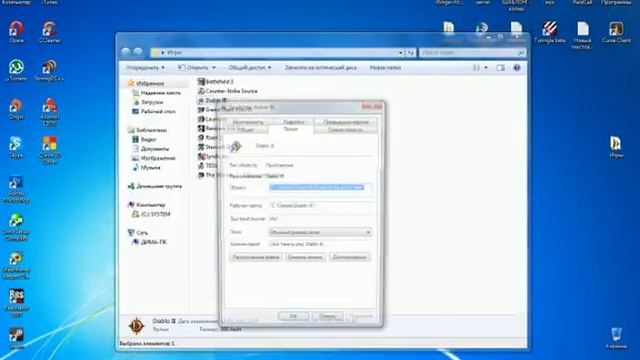
Task: Open the Упорядочить dropdown menu
Action: coord(145,68)
